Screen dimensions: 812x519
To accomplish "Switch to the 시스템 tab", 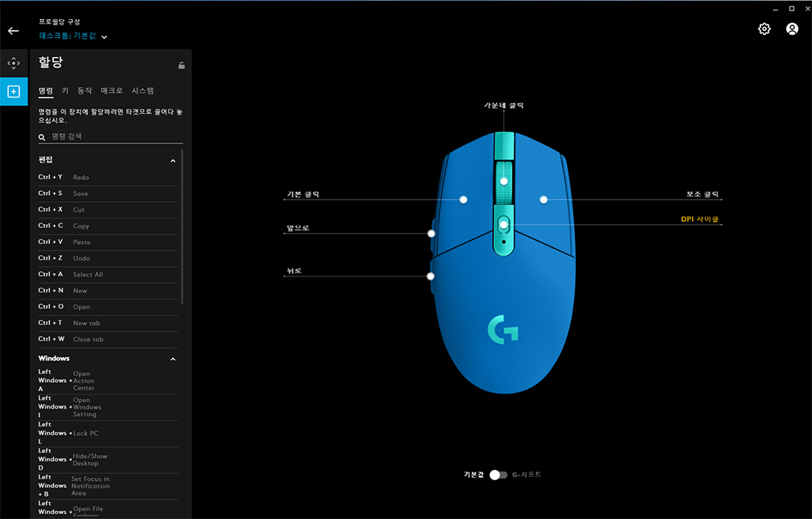I will click(143, 90).
